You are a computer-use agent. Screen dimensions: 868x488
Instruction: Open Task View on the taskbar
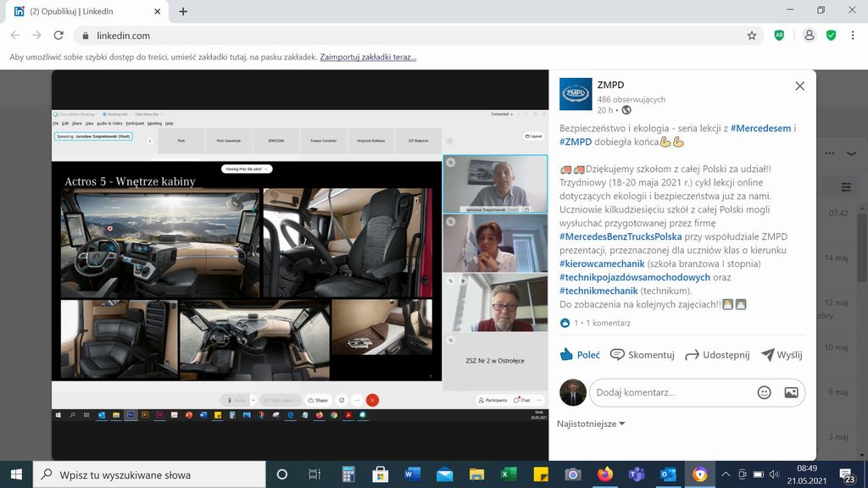tap(314, 474)
